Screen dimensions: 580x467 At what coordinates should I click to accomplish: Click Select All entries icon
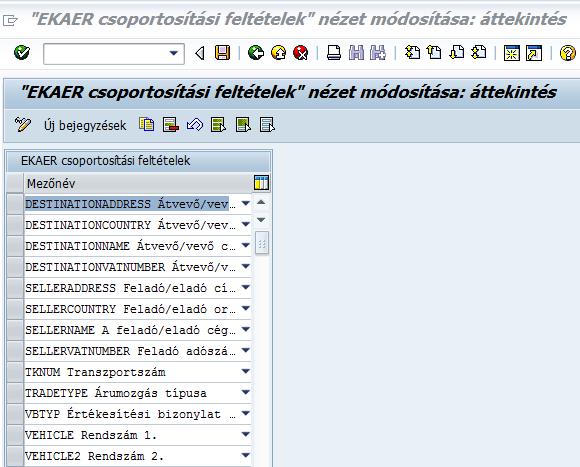[218, 125]
